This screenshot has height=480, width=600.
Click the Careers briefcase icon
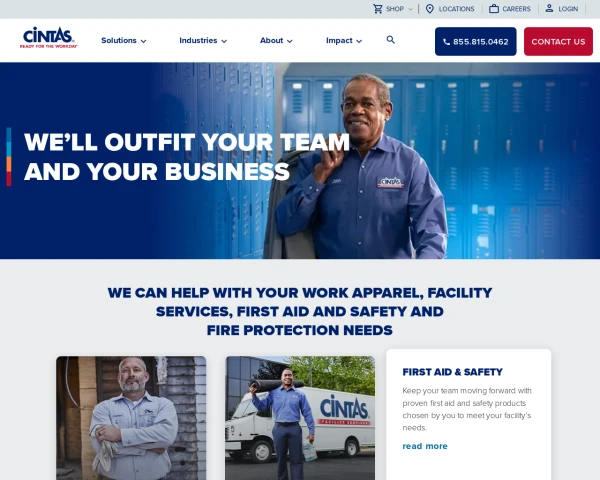[494, 8]
